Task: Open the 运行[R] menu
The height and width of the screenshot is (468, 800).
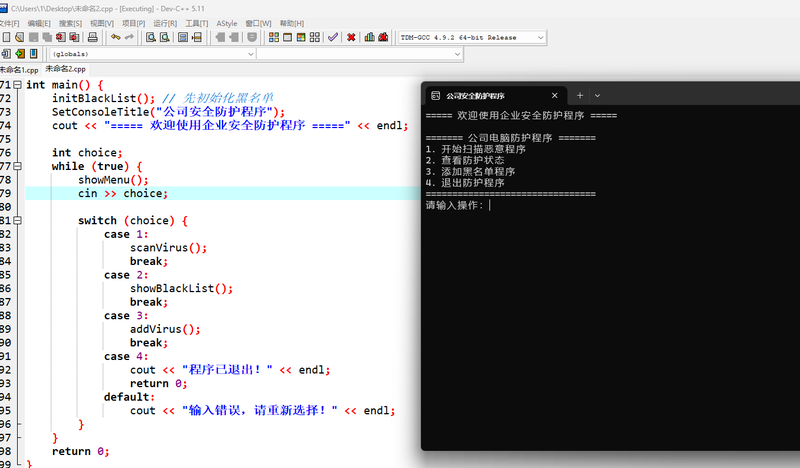Action: [x=165, y=22]
